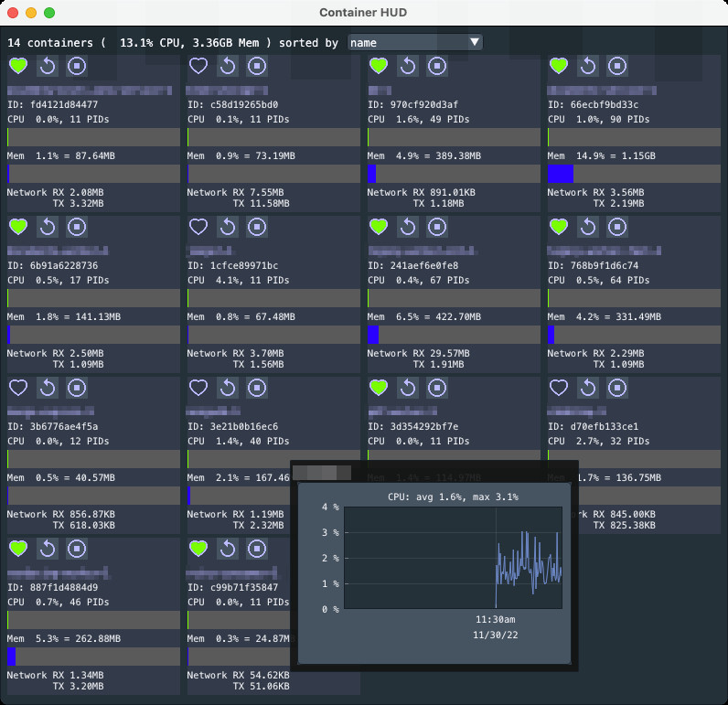Stop container 6b91a6228736

coord(77,227)
